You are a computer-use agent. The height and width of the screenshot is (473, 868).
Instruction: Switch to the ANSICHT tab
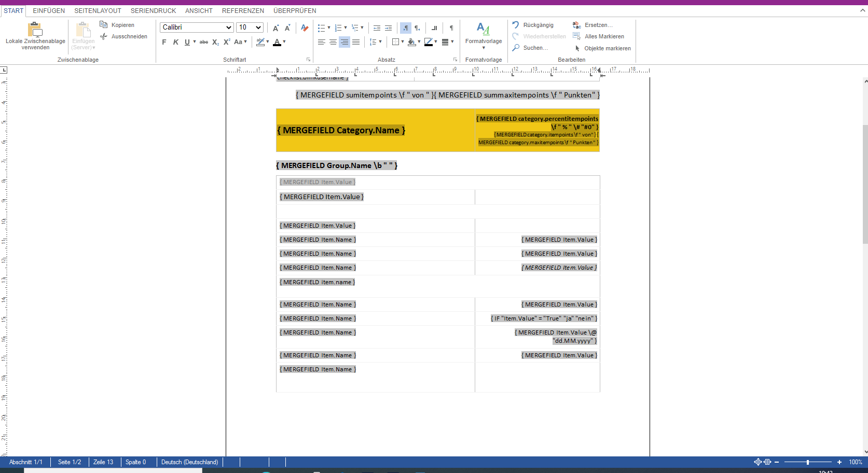199,10
